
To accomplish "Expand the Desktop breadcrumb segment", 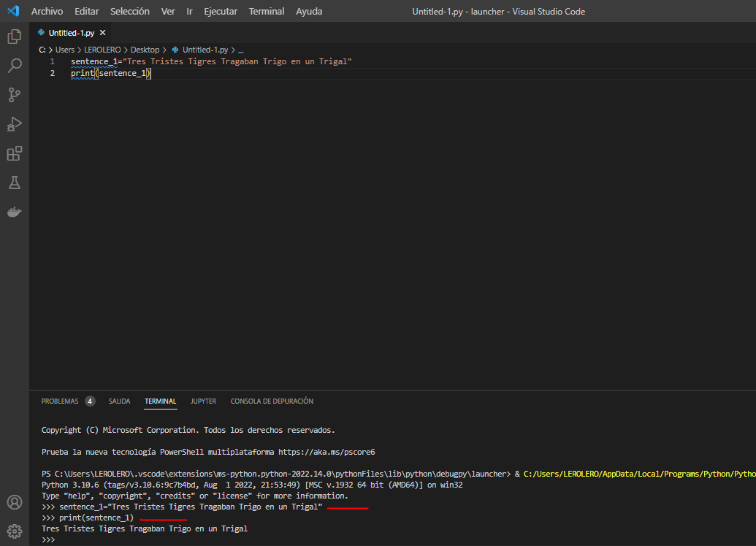I will tap(145, 50).
